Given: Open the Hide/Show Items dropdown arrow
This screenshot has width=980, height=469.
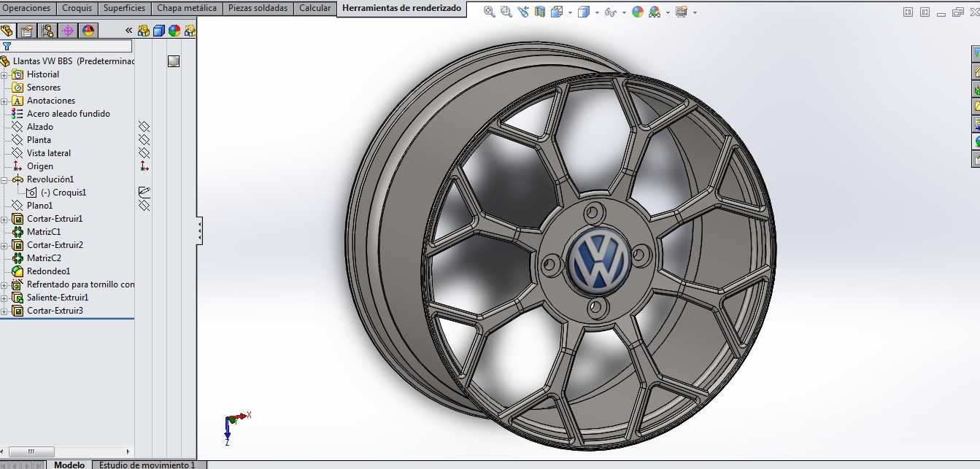Looking at the screenshot, I should (624, 13).
